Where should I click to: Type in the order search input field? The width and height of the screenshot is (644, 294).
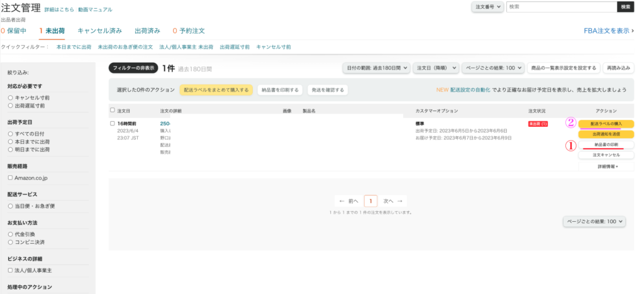[x=560, y=6]
